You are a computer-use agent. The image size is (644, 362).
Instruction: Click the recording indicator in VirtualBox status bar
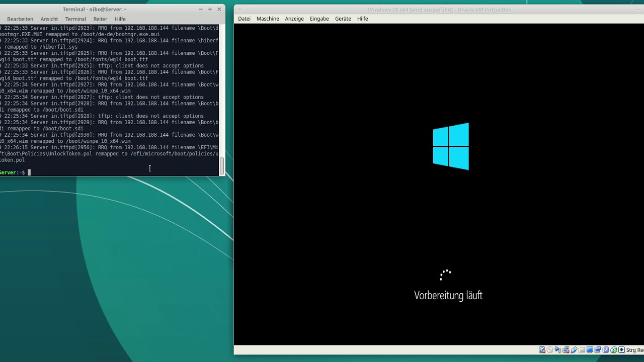pyautogui.click(x=598, y=350)
